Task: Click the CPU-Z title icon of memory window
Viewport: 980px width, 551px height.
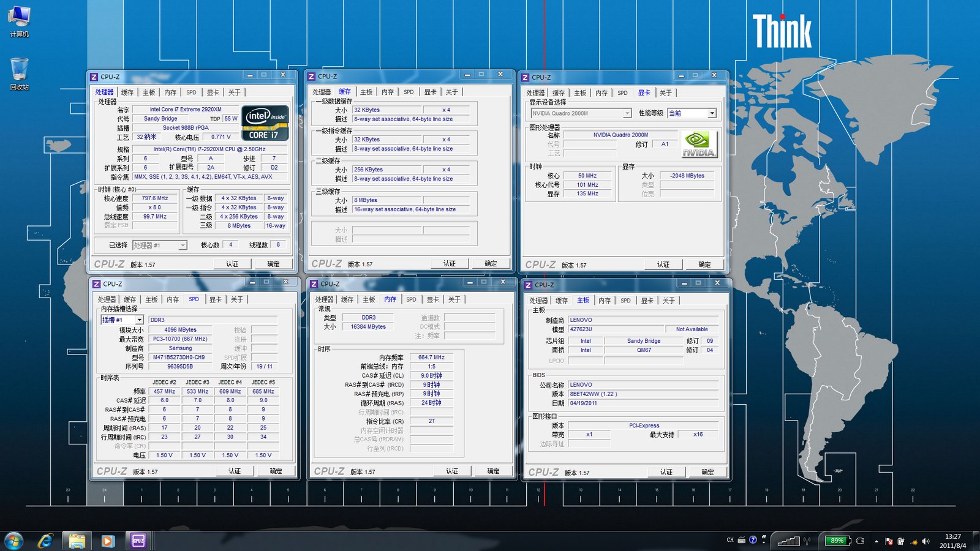Action: point(314,284)
